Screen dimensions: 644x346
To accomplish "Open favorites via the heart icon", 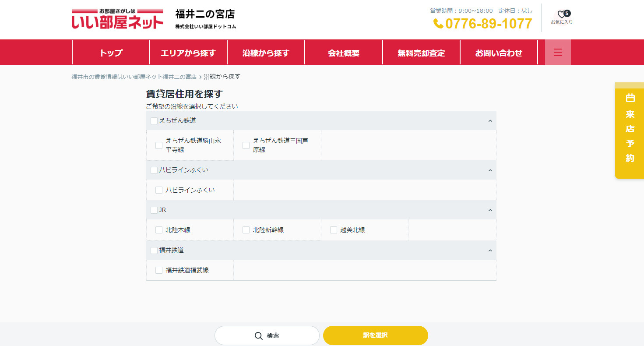I will tap(561, 16).
